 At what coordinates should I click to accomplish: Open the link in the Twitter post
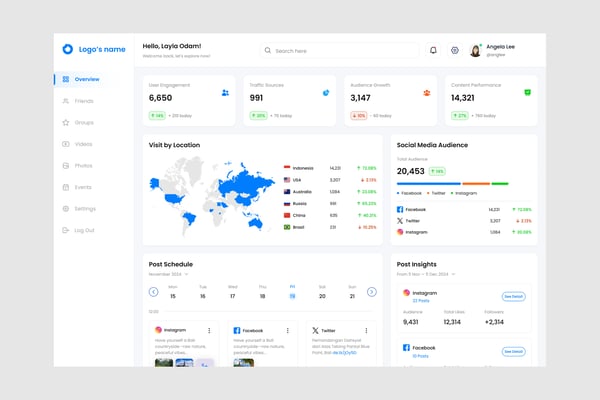[344, 353]
